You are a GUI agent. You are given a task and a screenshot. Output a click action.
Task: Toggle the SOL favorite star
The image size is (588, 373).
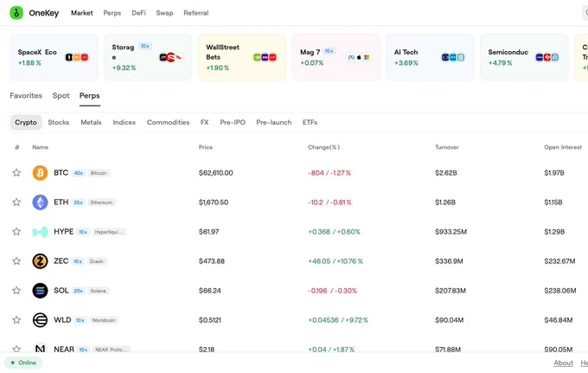(16, 291)
